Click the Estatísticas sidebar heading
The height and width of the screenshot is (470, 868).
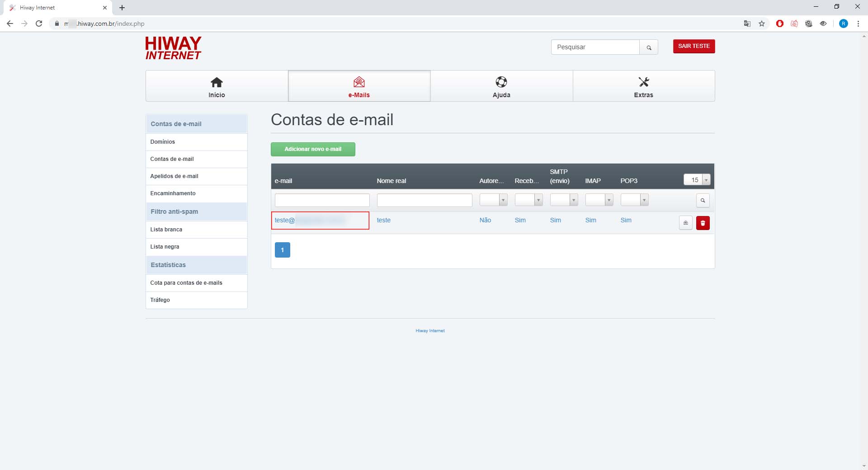(x=196, y=265)
